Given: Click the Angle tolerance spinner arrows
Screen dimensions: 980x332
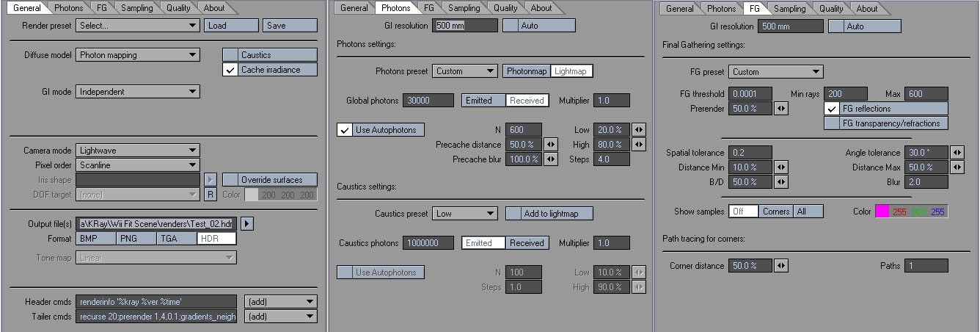Looking at the screenshot, I should 957,153.
